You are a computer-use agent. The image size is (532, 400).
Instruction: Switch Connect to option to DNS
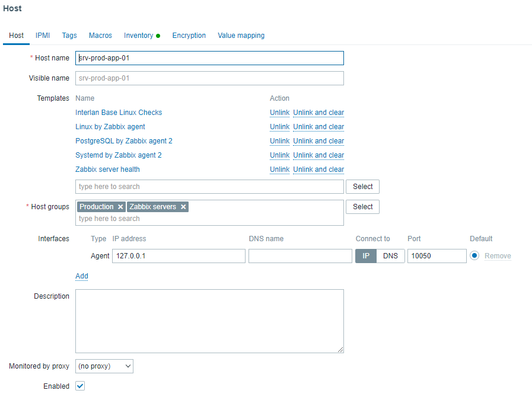[390, 256]
